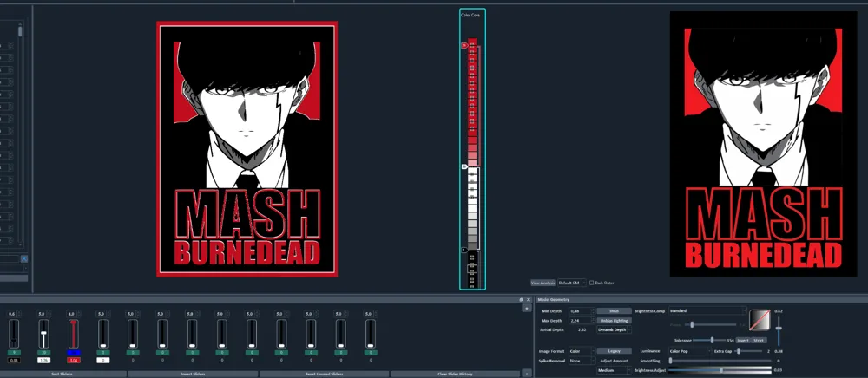The width and height of the screenshot is (868, 378).
Task: Close the filament sliders panel
Action: (x=528, y=299)
